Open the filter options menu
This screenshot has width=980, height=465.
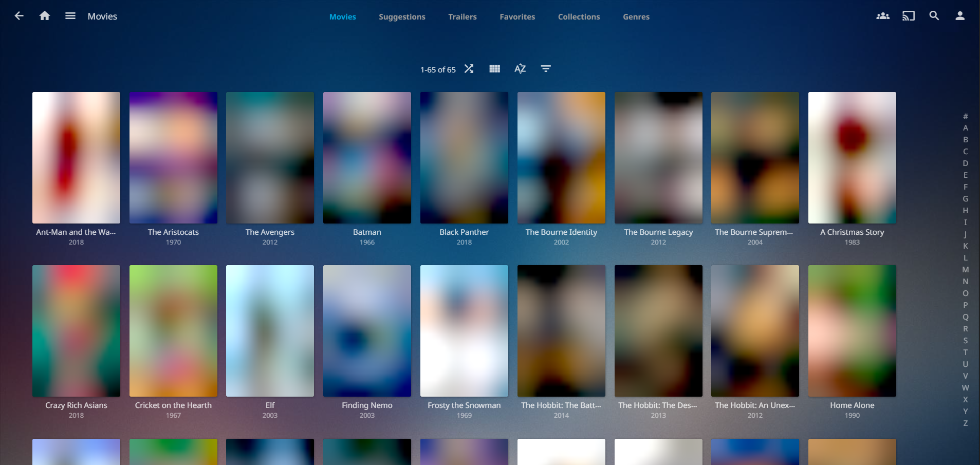pyautogui.click(x=546, y=69)
